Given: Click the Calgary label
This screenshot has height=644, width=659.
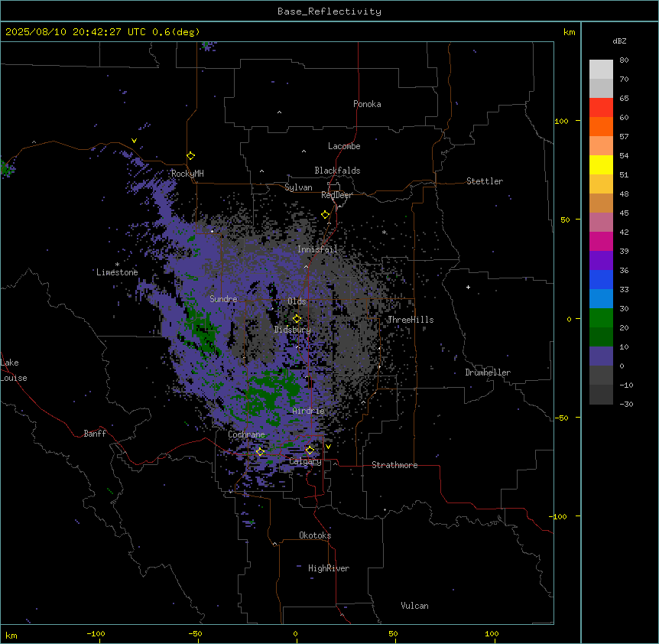Looking at the screenshot, I should (x=306, y=461).
